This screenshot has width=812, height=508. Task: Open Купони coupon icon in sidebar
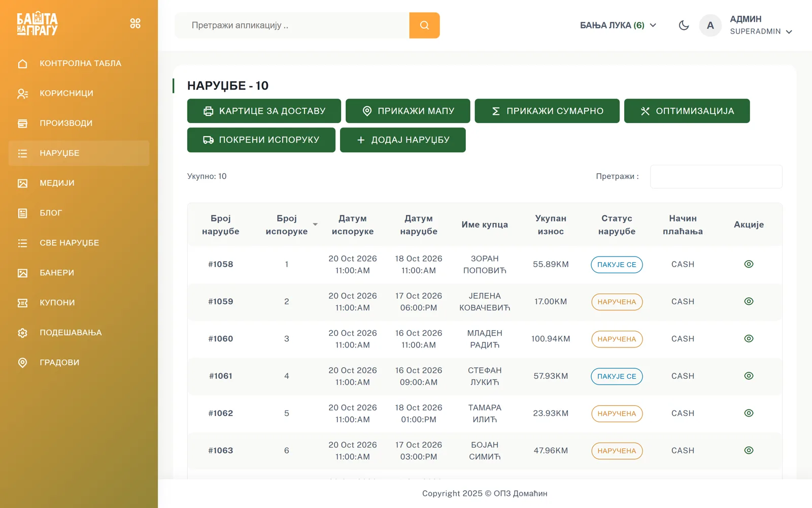point(22,303)
